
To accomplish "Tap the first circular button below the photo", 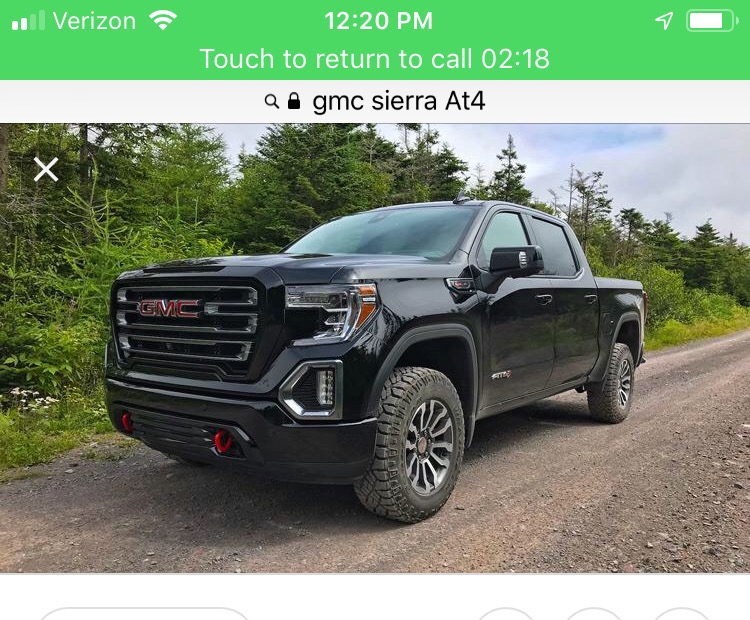I will pos(506,614).
